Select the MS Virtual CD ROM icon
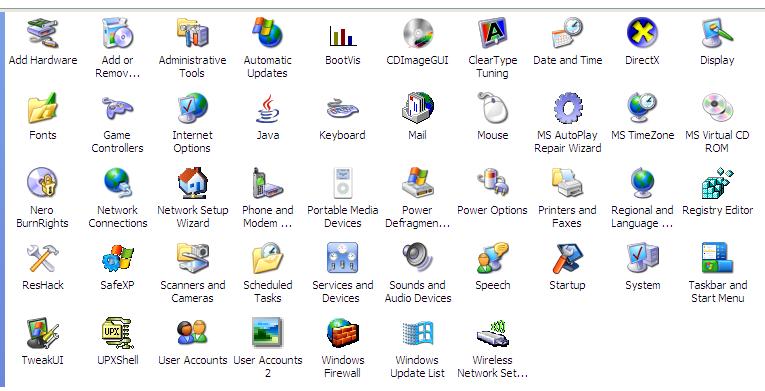 [717, 108]
